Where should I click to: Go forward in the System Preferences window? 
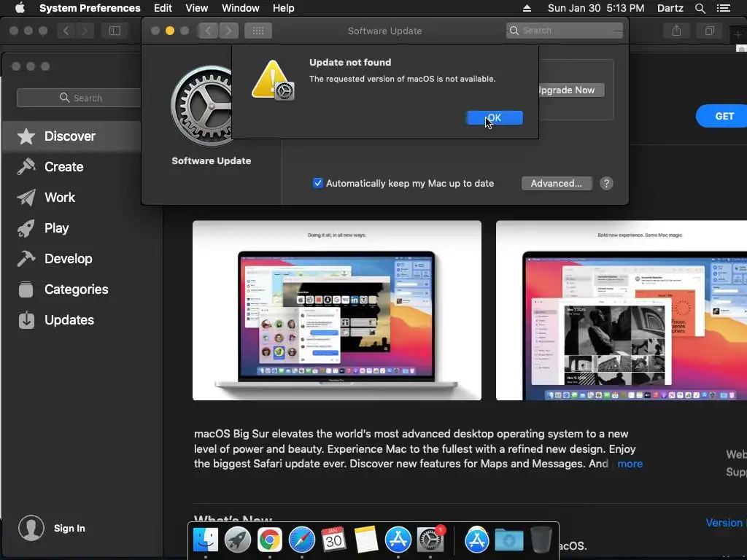point(228,31)
